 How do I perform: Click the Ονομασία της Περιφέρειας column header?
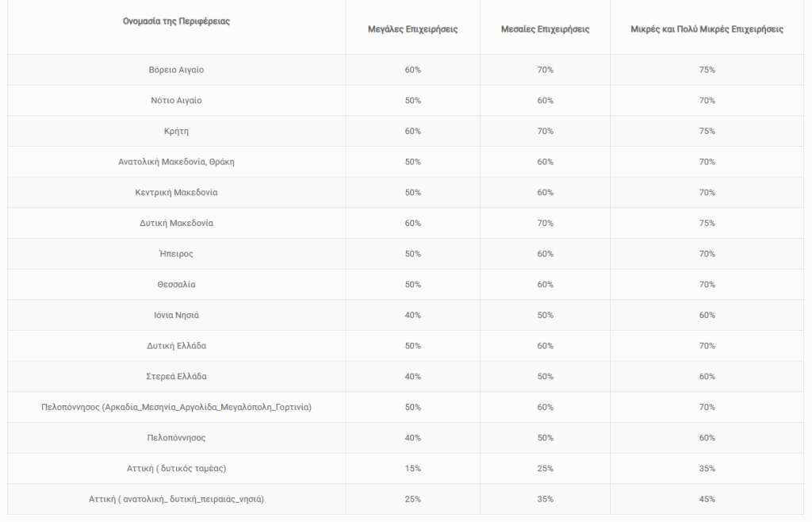click(176, 21)
